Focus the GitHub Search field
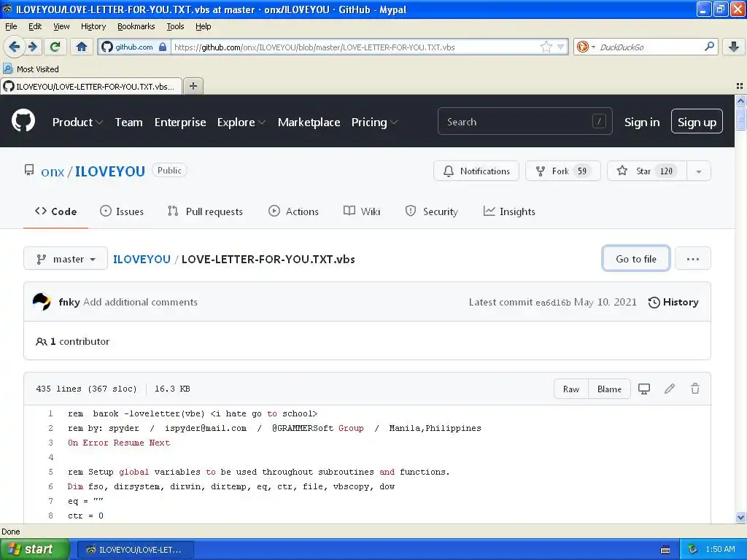747x560 pixels. coord(525,122)
